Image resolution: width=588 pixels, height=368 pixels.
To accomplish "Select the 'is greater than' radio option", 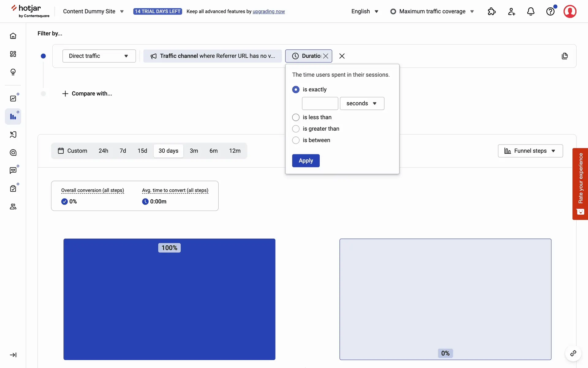I will [296, 129].
